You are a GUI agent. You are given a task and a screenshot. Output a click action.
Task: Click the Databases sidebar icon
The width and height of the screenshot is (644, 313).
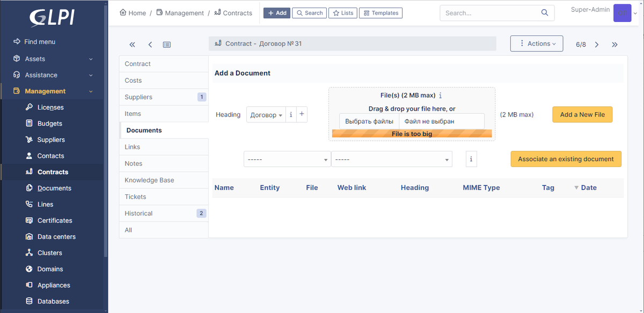[29, 301]
